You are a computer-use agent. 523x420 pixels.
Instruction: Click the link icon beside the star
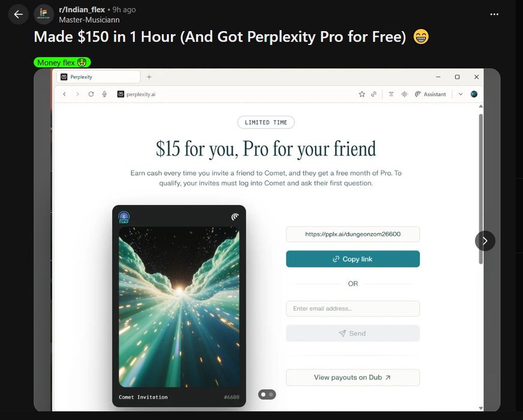point(374,94)
